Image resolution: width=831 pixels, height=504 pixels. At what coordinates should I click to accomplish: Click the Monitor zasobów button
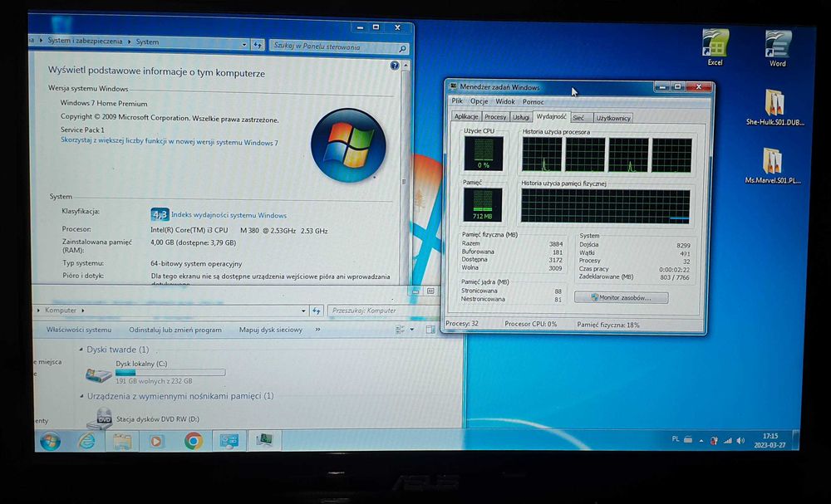[621, 297]
